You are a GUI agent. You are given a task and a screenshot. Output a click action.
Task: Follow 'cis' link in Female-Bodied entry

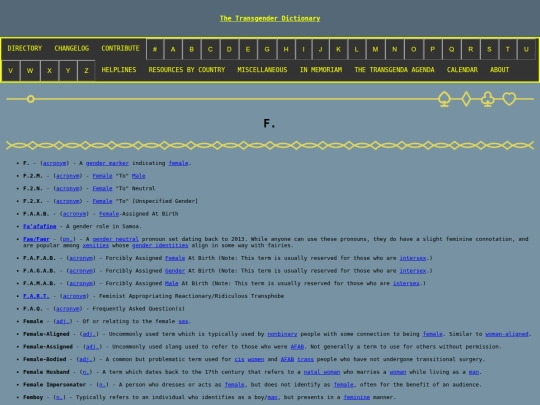click(x=239, y=360)
